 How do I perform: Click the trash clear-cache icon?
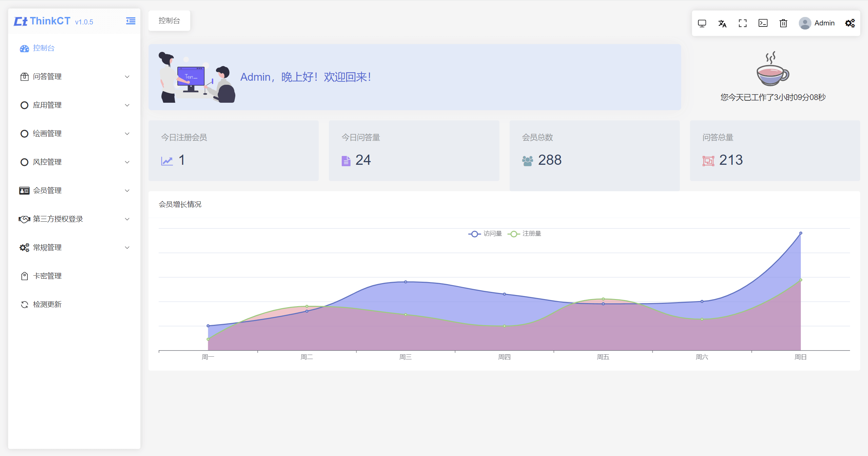pos(783,23)
